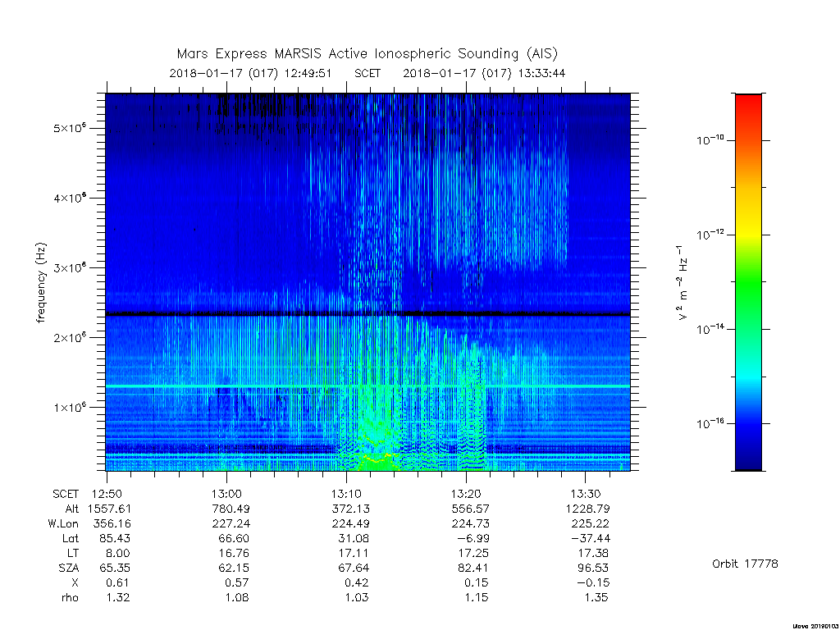840x630 pixels.
Task: Select end time 2018-01-17 (017) 13:33:44
Action: pyautogui.click(x=484, y=73)
